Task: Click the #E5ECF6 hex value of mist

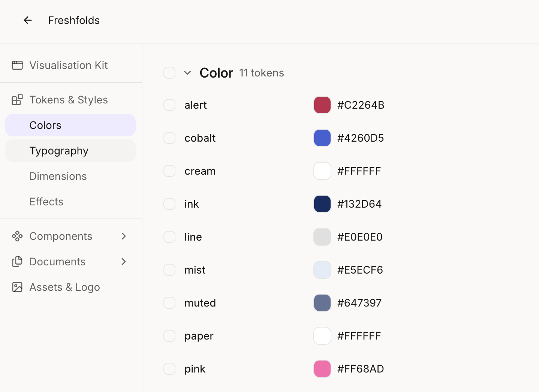Action: pyautogui.click(x=360, y=270)
